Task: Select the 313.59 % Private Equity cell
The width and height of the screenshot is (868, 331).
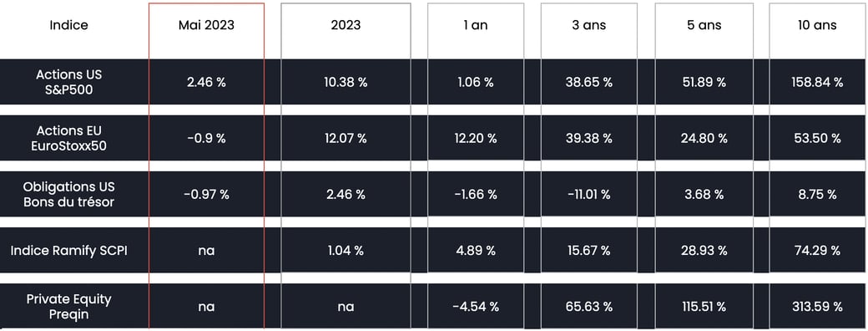Action: coord(818,306)
